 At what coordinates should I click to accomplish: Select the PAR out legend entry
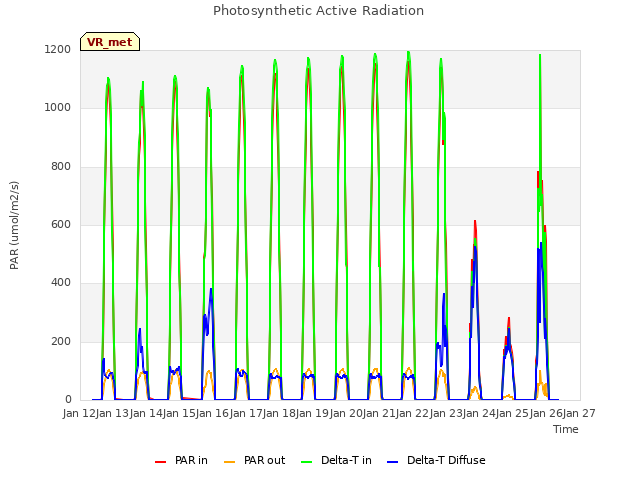[x=254, y=460]
